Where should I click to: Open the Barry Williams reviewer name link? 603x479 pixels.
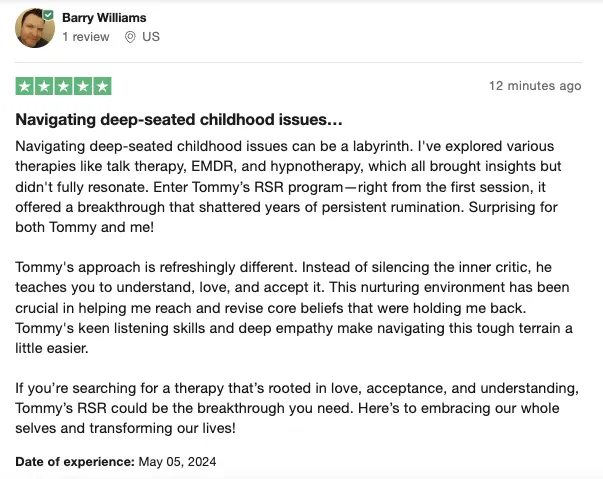coord(104,18)
